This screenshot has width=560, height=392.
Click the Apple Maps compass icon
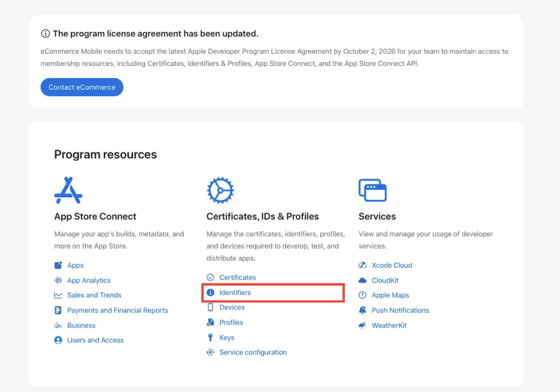point(363,295)
